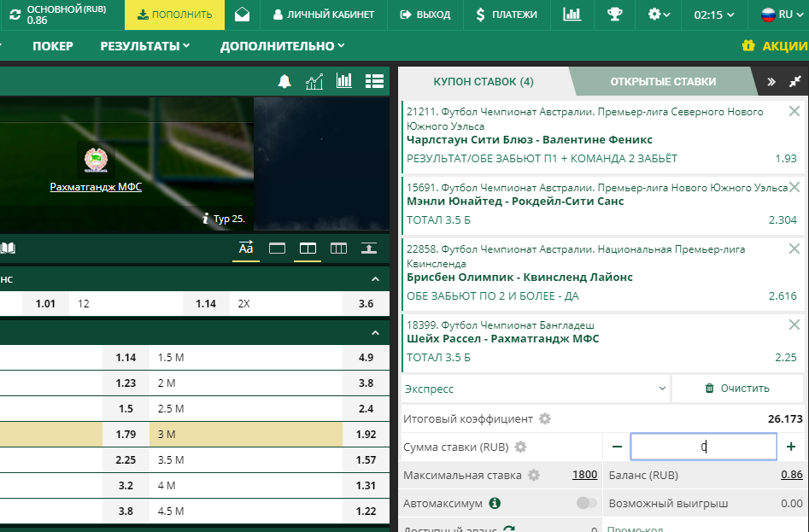Click the trophy icon in top bar
Viewport: 809px width, 532px height.
[x=614, y=15]
